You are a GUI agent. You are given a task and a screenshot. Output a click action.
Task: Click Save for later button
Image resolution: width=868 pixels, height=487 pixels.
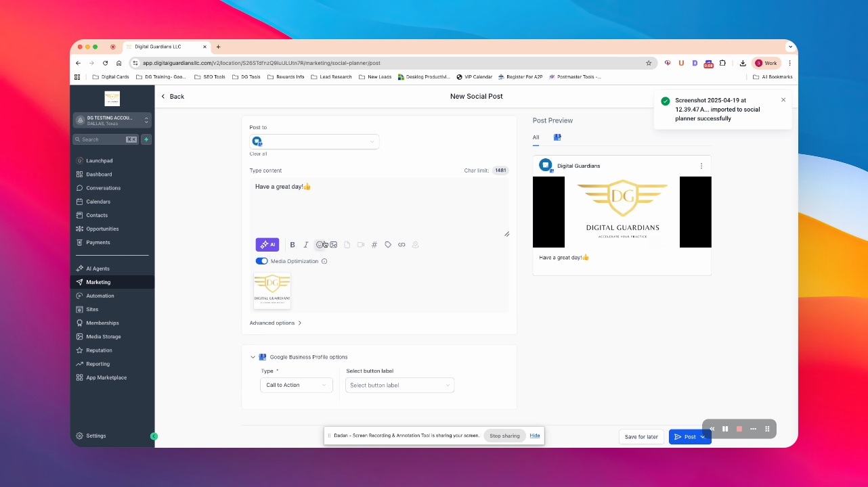[641, 437]
